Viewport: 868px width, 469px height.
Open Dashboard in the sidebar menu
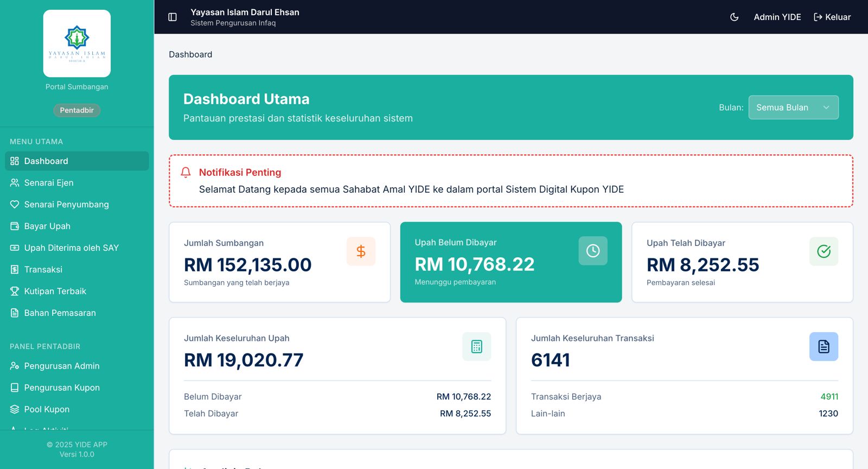point(77,161)
